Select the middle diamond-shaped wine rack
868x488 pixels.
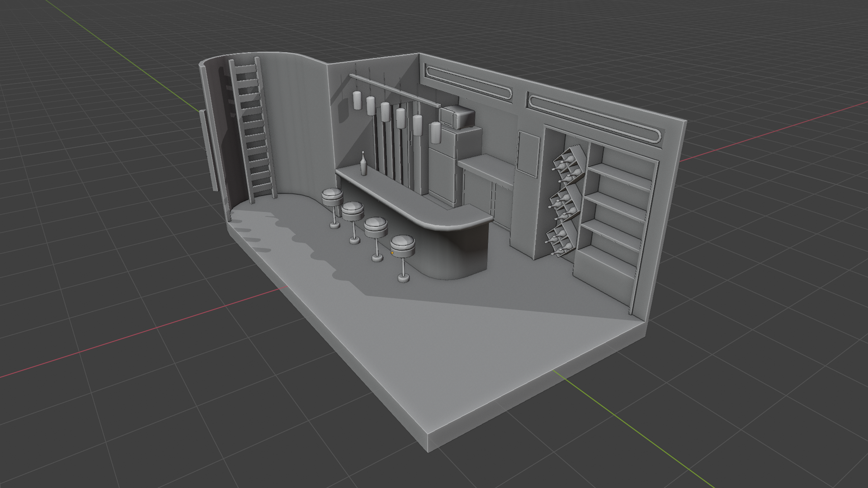[x=566, y=202]
